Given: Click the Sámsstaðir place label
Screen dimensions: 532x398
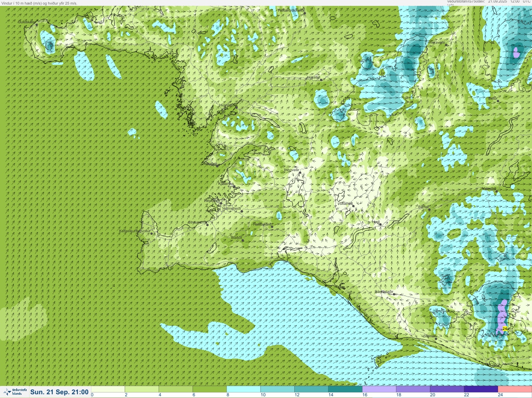Looking at the screenshot, I should point(384,292).
